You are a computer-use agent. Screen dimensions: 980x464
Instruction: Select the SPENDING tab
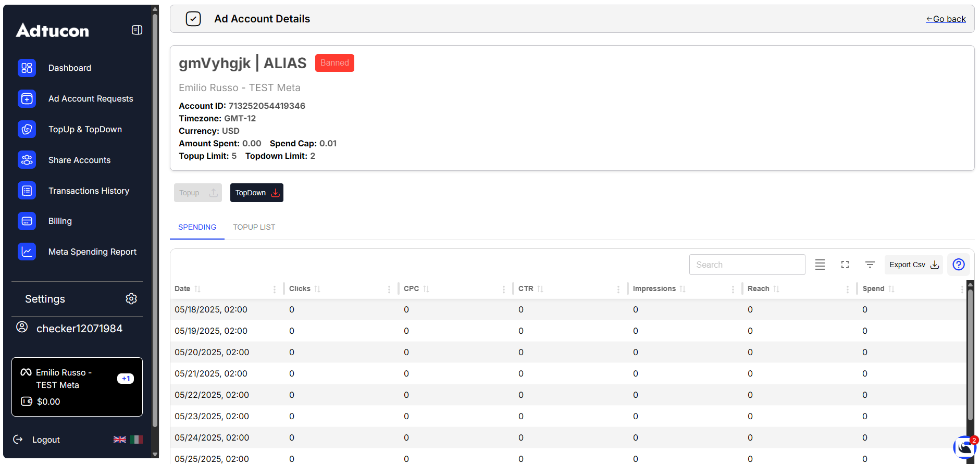tap(197, 227)
